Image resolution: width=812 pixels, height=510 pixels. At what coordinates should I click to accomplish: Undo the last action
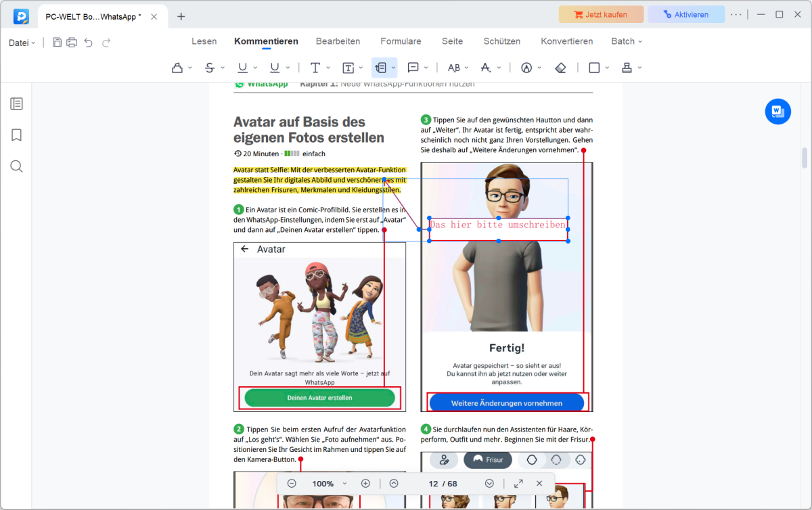click(89, 42)
